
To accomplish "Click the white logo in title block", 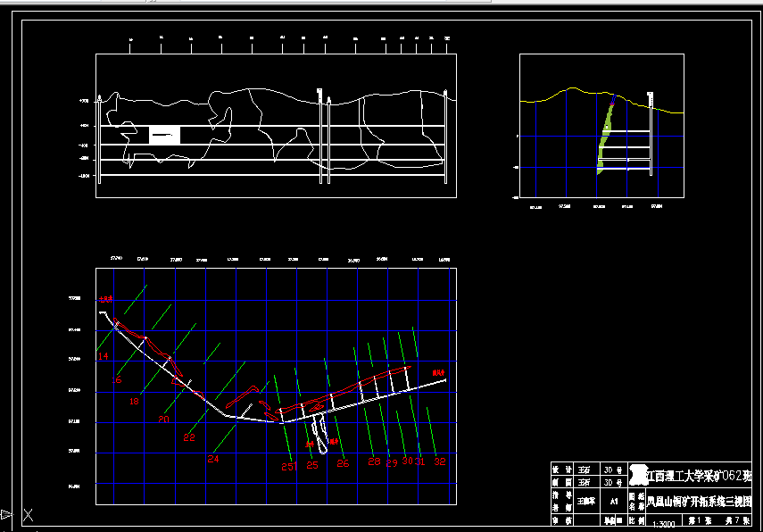I will [637, 475].
